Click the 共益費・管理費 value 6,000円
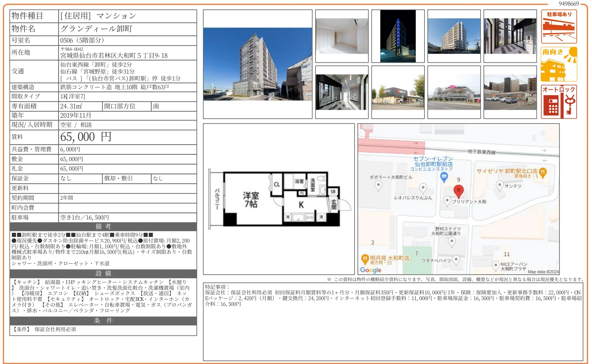 click(x=70, y=149)
